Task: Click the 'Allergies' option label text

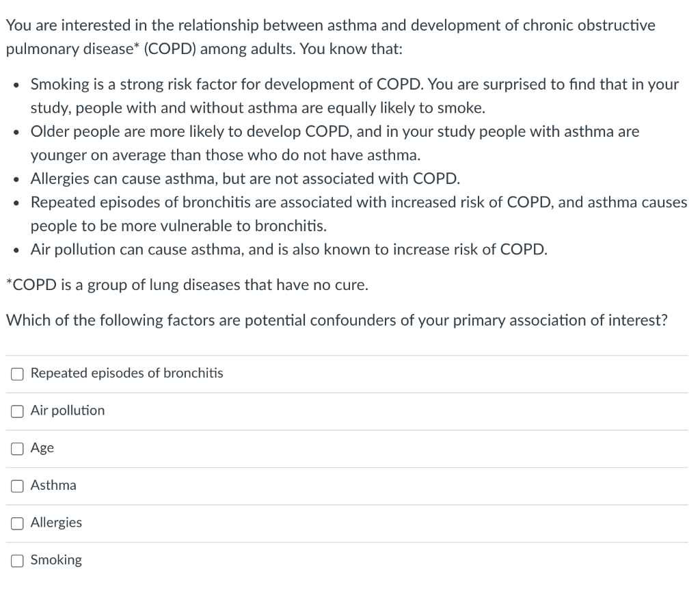Action: (x=56, y=523)
